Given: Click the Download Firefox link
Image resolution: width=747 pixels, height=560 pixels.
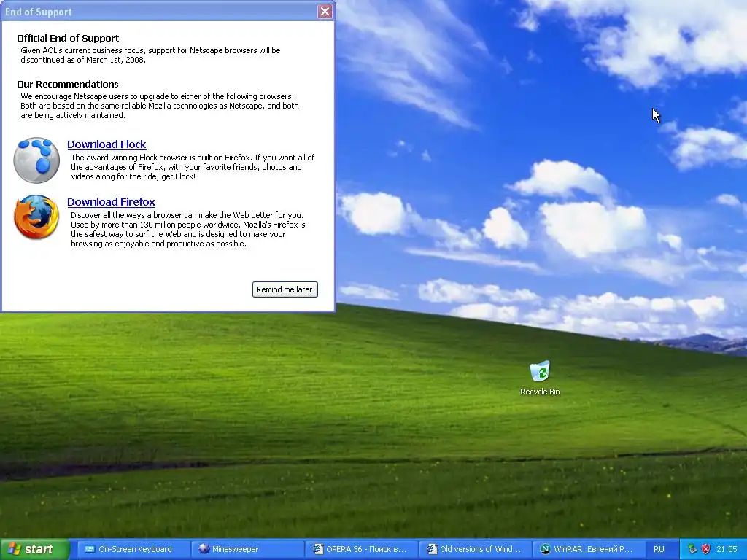Looking at the screenshot, I should pyautogui.click(x=111, y=202).
